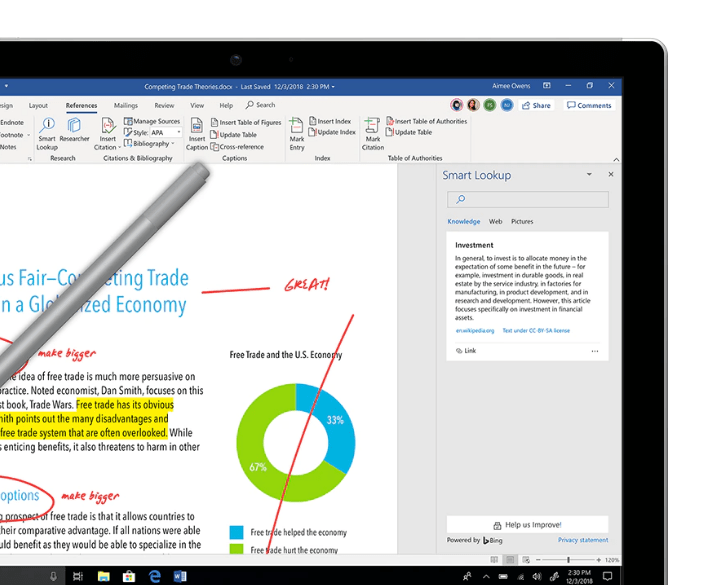Open Manage Sources
The height and width of the screenshot is (585, 701).
(152, 121)
